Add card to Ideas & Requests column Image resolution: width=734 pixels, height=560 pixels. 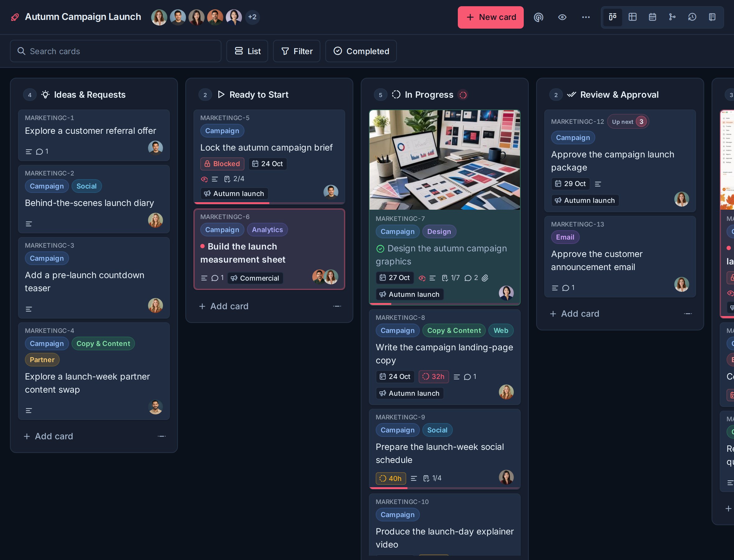coord(48,436)
